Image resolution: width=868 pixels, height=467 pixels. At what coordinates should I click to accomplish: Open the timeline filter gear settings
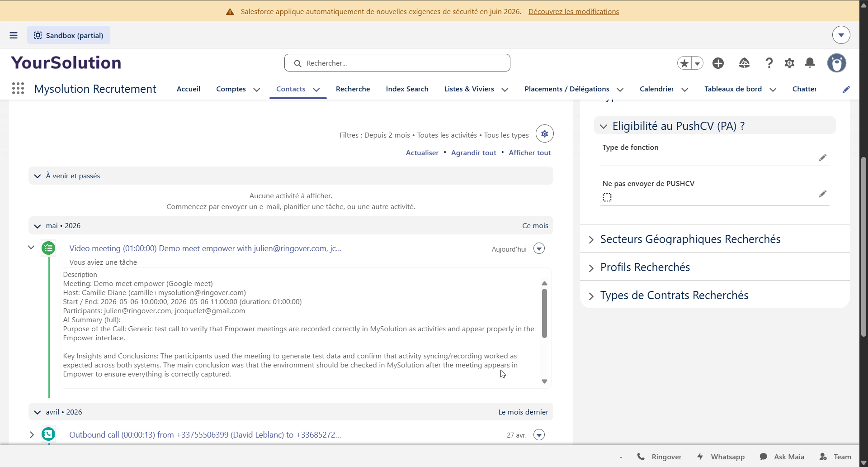click(x=544, y=134)
